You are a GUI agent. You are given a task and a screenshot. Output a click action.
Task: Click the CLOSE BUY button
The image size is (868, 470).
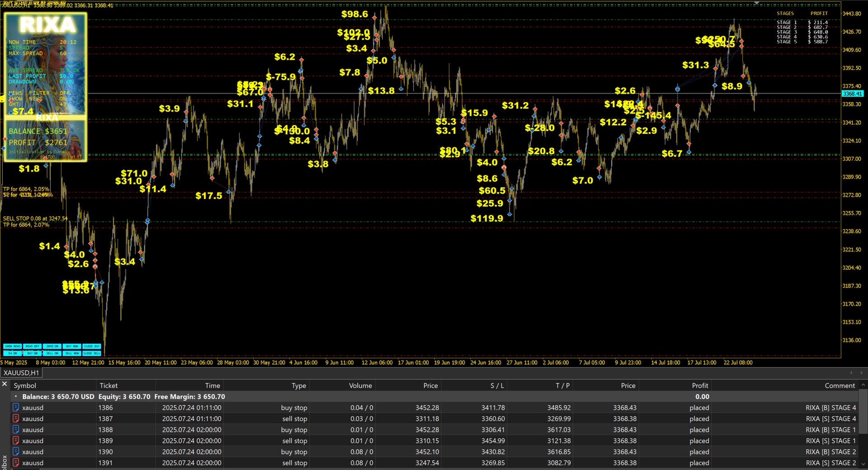click(x=92, y=347)
